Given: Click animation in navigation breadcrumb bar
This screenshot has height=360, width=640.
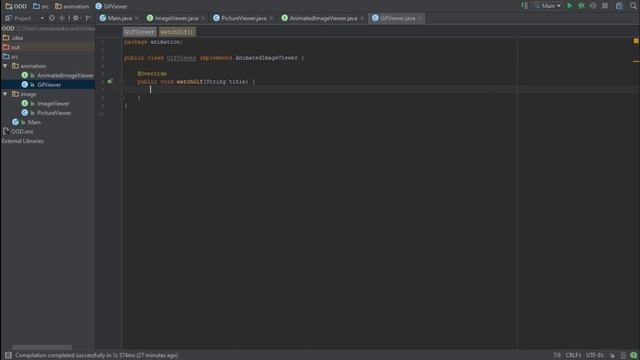Looking at the screenshot, I should [x=72, y=6].
